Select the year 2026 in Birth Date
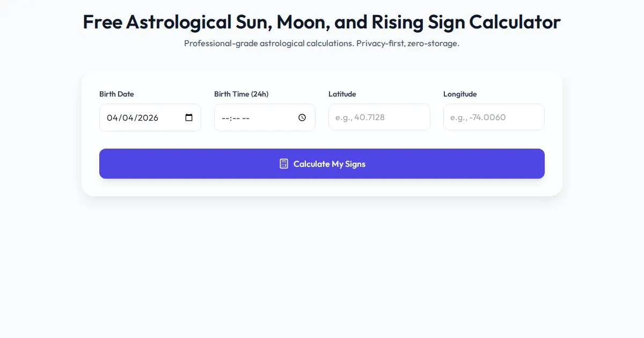The image size is (644, 338). point(148,117)
